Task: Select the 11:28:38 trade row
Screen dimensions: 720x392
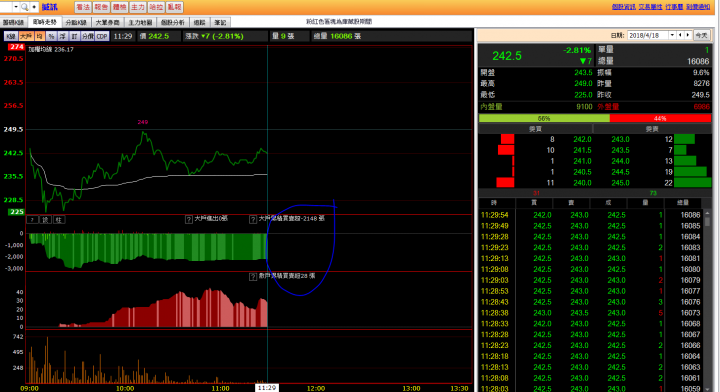Action: coord(591,313)
